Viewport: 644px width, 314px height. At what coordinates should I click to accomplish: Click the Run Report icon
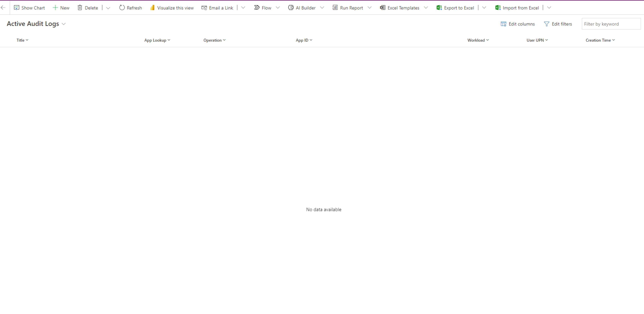[335, 8]
